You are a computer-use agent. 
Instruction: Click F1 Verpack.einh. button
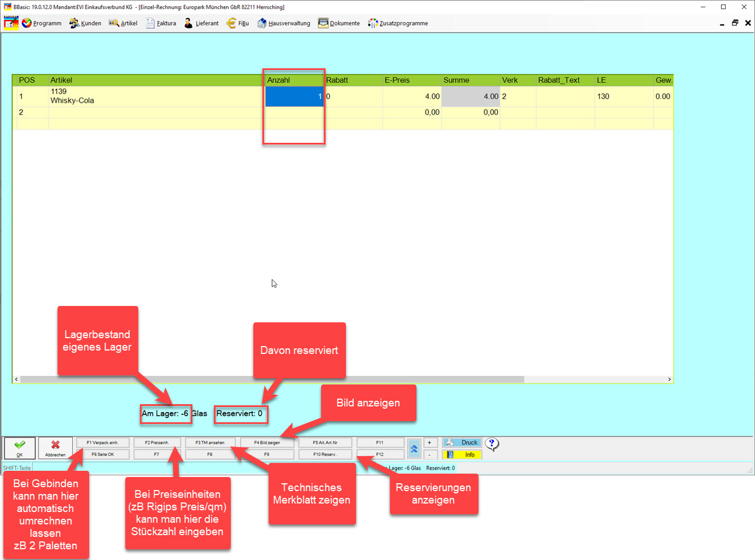coord(103,443)
